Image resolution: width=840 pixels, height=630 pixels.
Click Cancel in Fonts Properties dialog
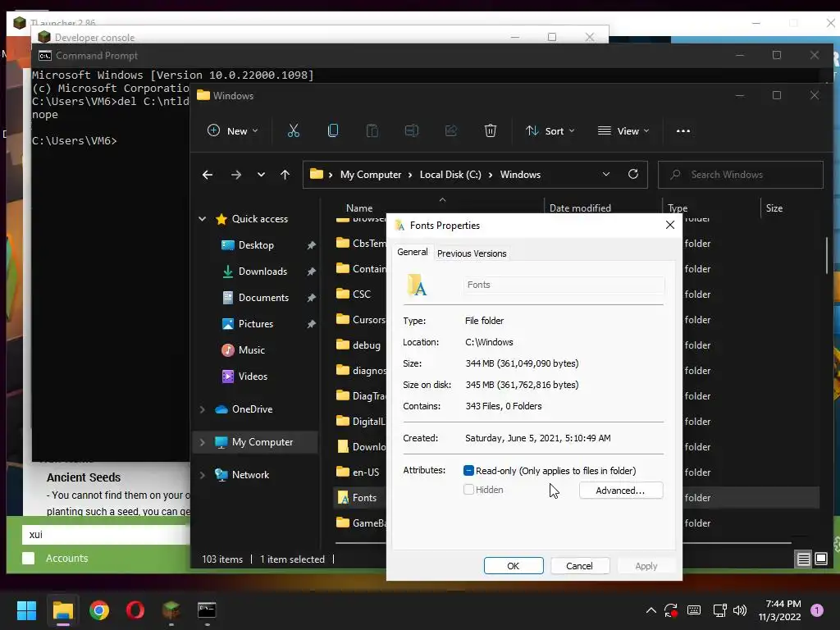point(580,566)
